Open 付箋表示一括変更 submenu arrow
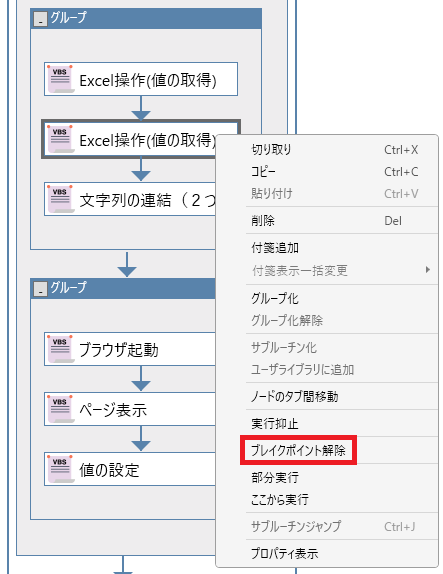 (x=428, y=270)
